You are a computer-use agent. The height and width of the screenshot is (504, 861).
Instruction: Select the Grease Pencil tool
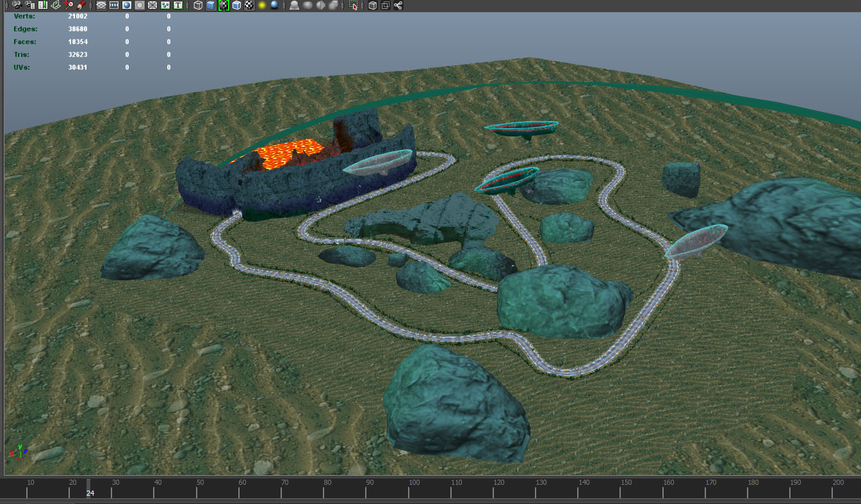pos(81,5)
